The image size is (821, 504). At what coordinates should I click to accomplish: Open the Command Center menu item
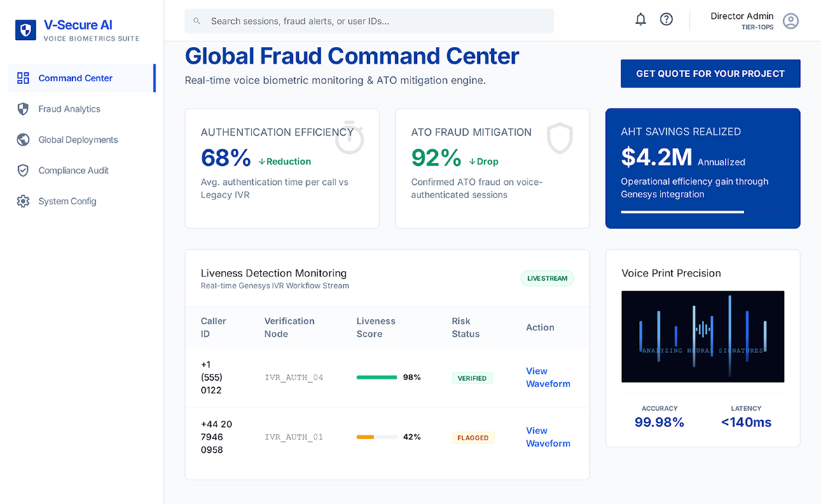point(82,78)
